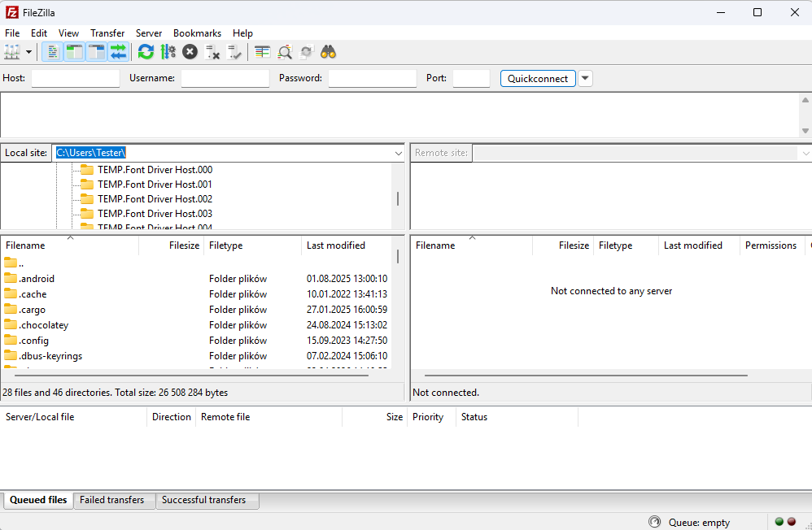Open the Site Manager dropdown arrow

coord(29,52)
